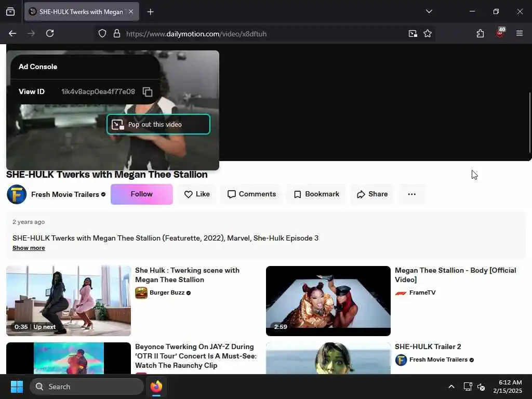The image size is (532, 399).
Task: Open the Firefox extensions puzzle icon
Action: pyautogui.click(x=480, y=33)
